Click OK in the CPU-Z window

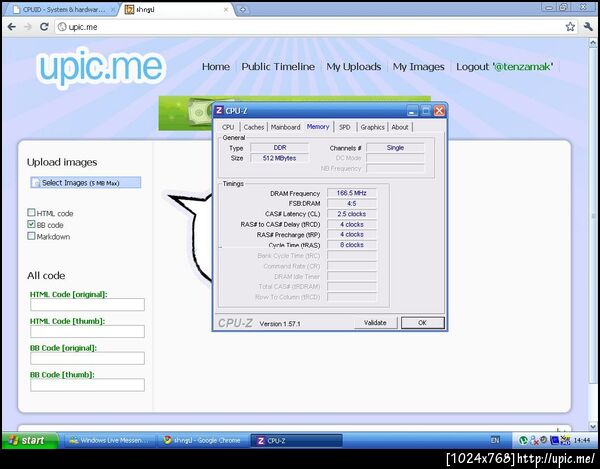422,323
